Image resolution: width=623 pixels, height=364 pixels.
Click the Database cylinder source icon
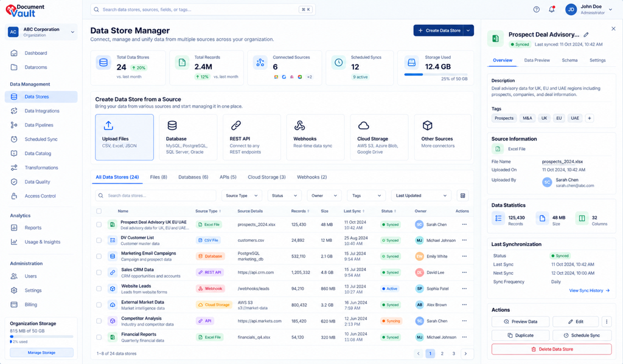point(172,125)
